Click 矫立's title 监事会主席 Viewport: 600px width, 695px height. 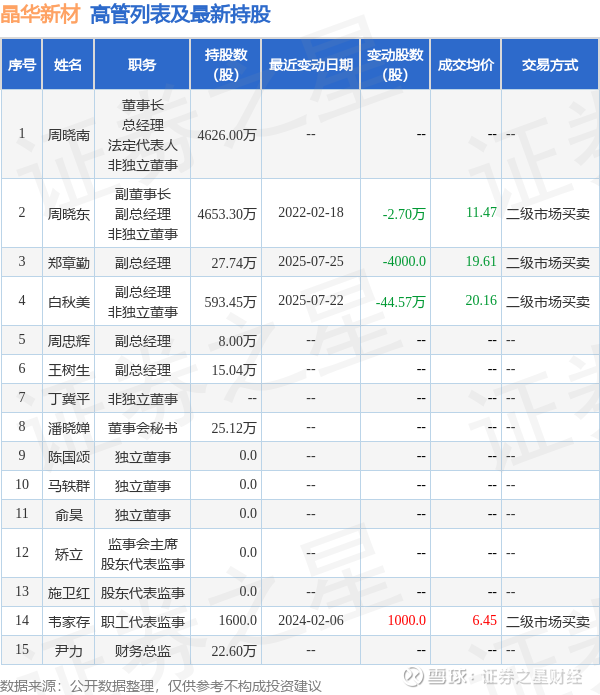point(143,544)
